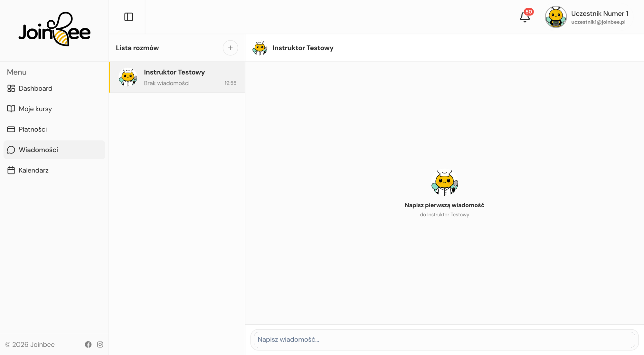The image size is (644, 355).
Task: Click the Instruktor Testowy chat header avatar
Action: [260, 48]
